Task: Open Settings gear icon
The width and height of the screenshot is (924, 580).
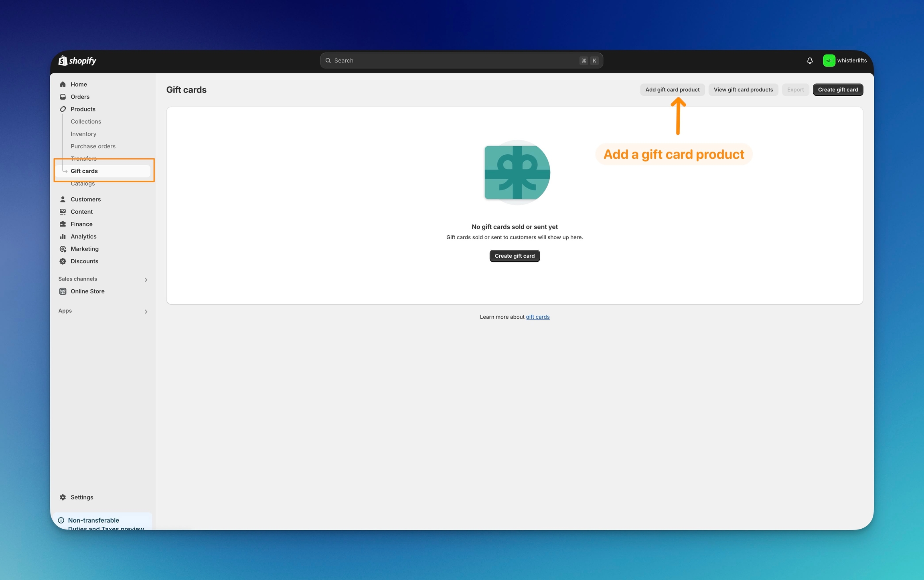Action: (63, 497)
